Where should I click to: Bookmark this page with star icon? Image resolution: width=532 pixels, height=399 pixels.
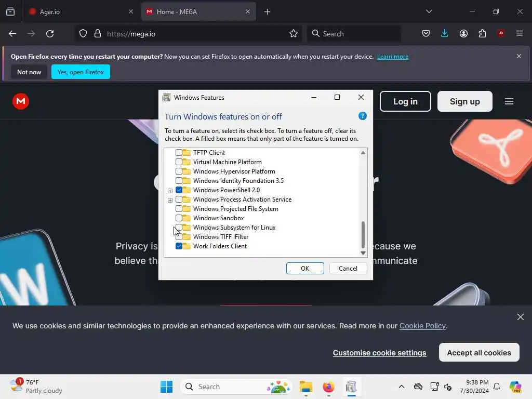(x=294, y=34)
